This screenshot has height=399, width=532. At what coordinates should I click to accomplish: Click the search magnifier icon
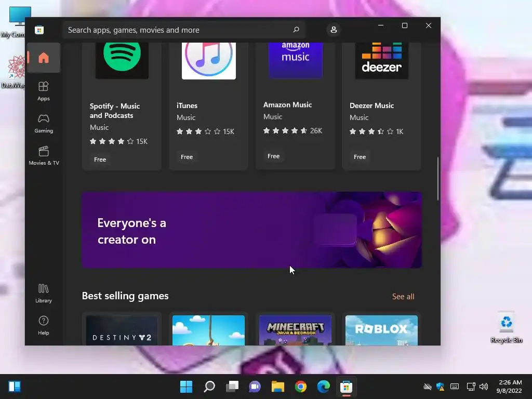296,30
